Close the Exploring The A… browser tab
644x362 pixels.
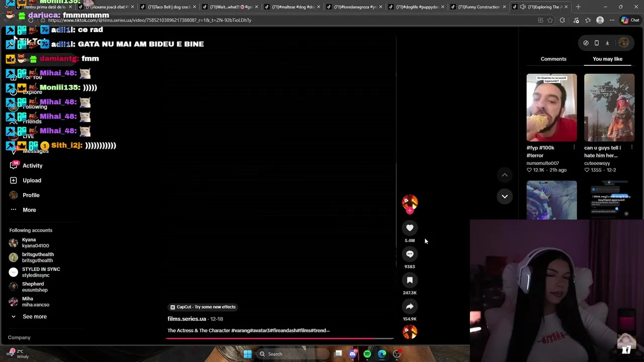click(x=566, y=7)
